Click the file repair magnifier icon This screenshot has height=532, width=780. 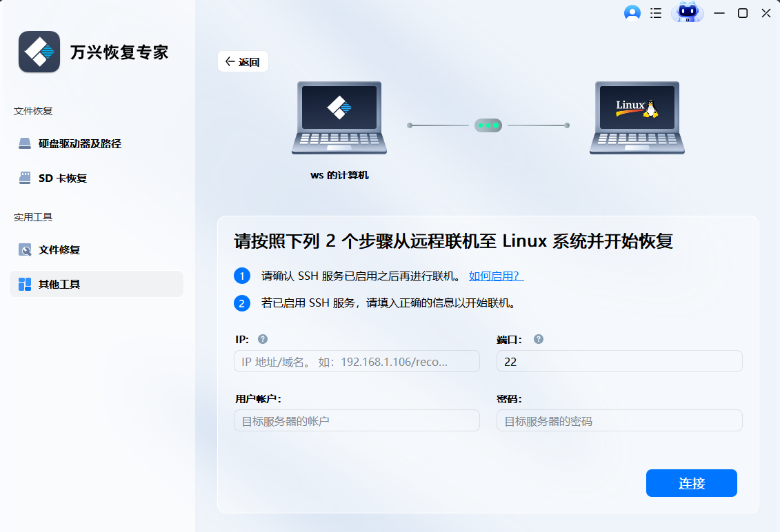pos(25,249)
